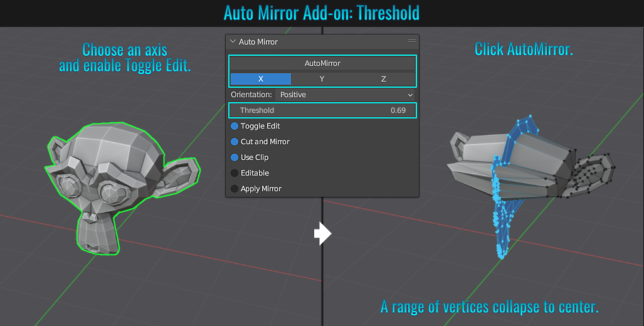The image size is (644, 326).
Task: Click the Auto Mirror panel title
Action: (258, 42)
